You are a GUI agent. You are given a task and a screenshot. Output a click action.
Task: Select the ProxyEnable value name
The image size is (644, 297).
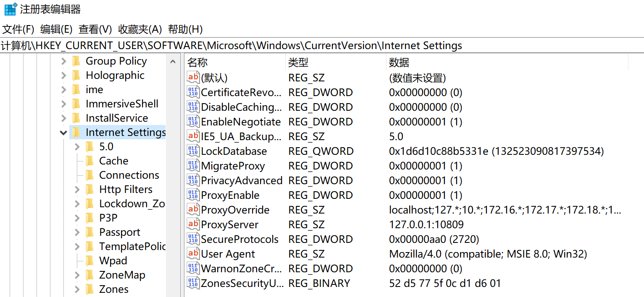(x=230, y=195)
